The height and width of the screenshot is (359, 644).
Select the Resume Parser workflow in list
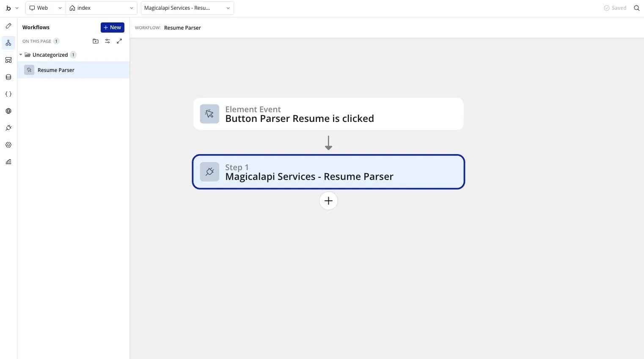pos(74,70)
